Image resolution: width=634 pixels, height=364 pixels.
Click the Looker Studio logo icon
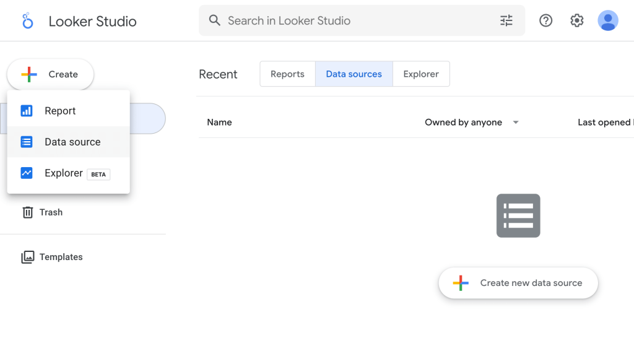pos(27,20)
